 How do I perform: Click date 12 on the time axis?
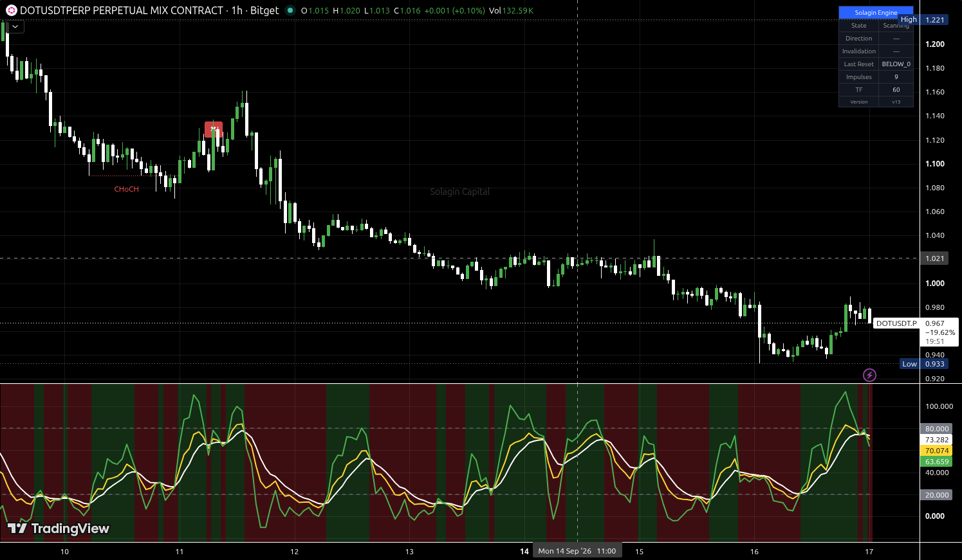(x=295, y=552)
